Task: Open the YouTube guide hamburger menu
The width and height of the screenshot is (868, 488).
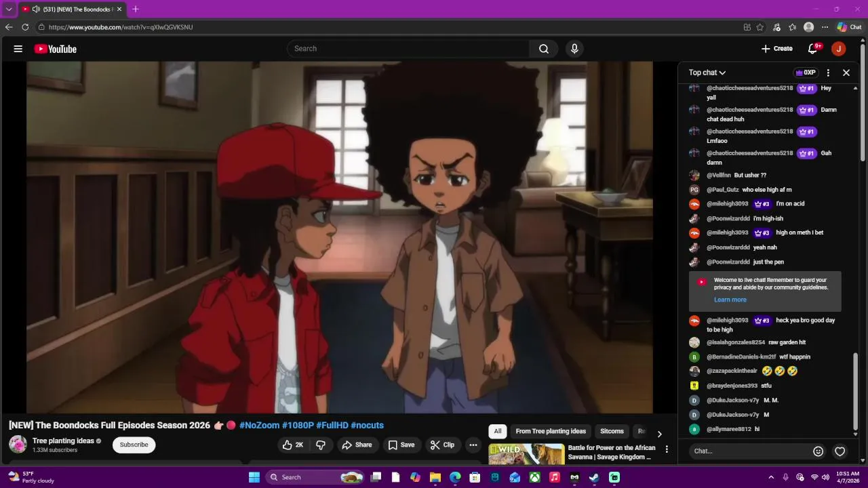Action: (18, 49)
